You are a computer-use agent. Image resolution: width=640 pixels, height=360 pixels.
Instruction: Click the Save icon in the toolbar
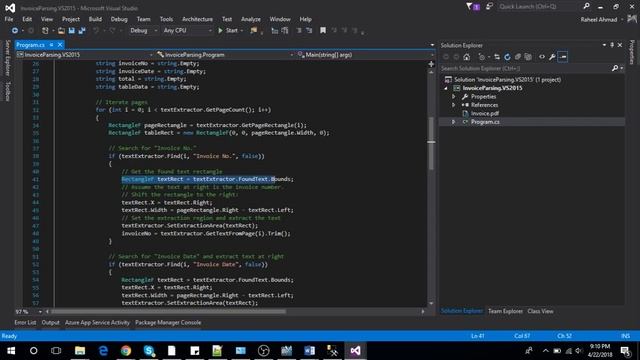click(72, 31)
